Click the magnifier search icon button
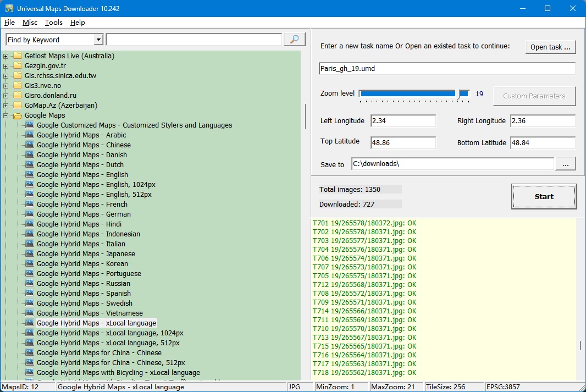The image size is (586, 392). (x=295, y=40)
